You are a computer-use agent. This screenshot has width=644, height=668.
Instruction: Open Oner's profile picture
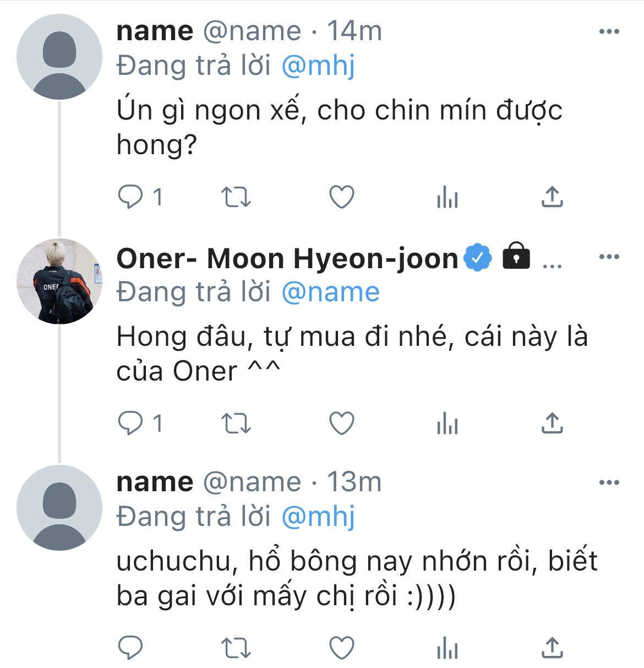click(59, 281)
